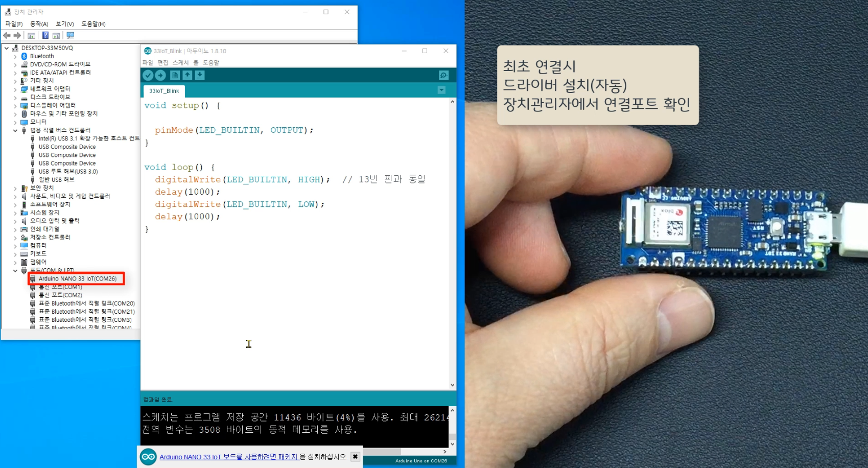Click the blue Help question mark icon
The image size is (868, 468).
click(45, 35)
